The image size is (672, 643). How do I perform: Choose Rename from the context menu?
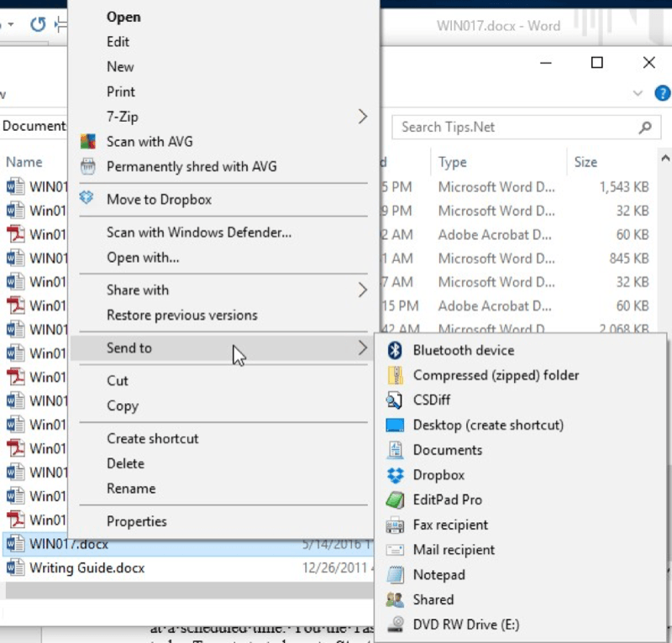[x=131, y=489]
